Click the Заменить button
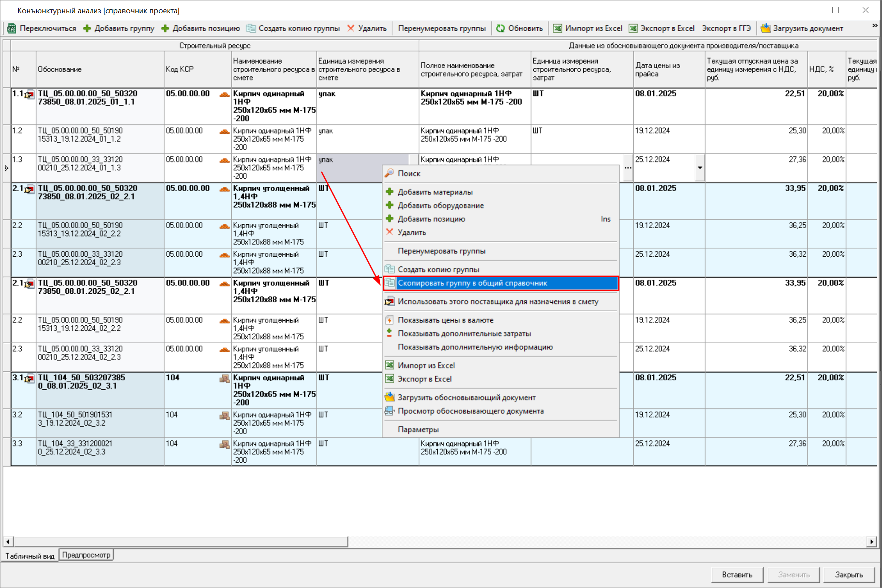This screenshot has width=882, height=588. [x=794, y=575]
